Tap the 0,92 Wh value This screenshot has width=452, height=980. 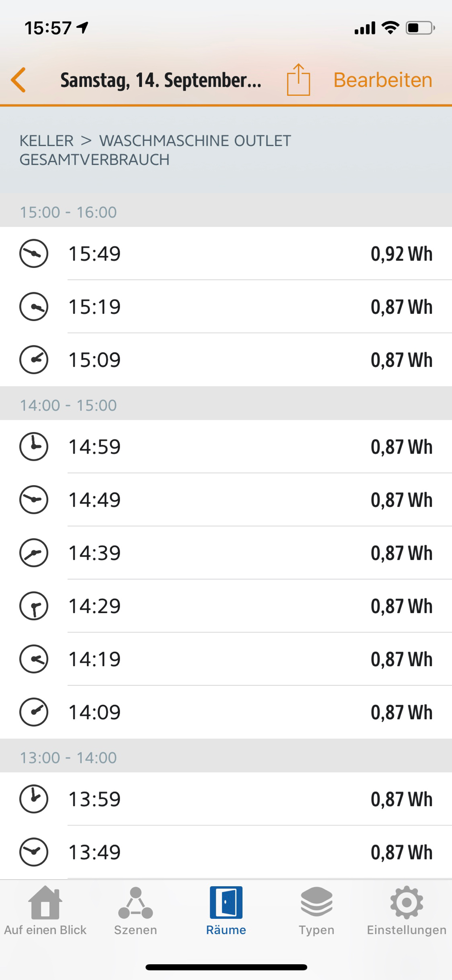(x=401, y=254)
